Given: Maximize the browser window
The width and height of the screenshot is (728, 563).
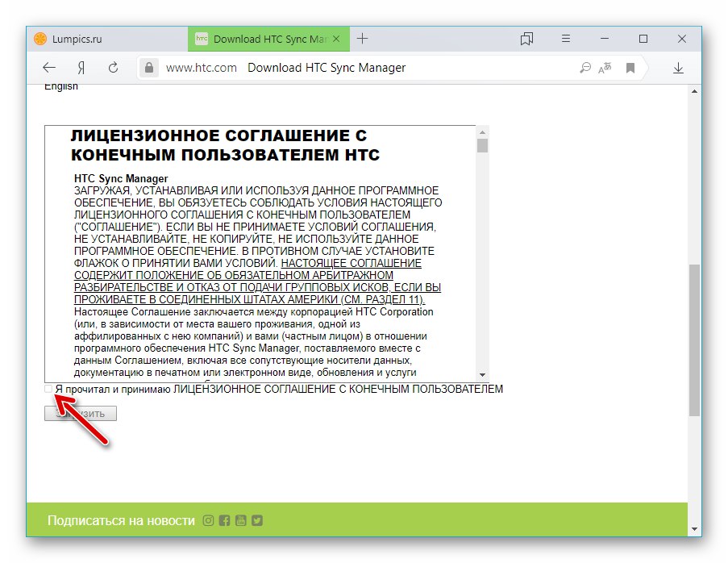Looking at the screenshot, I should pos(643,39).
